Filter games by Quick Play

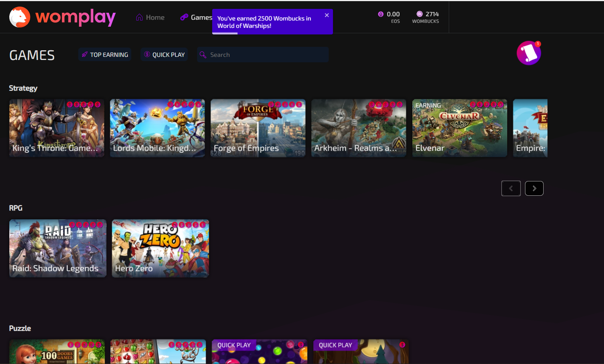click(x=165, y=55)
